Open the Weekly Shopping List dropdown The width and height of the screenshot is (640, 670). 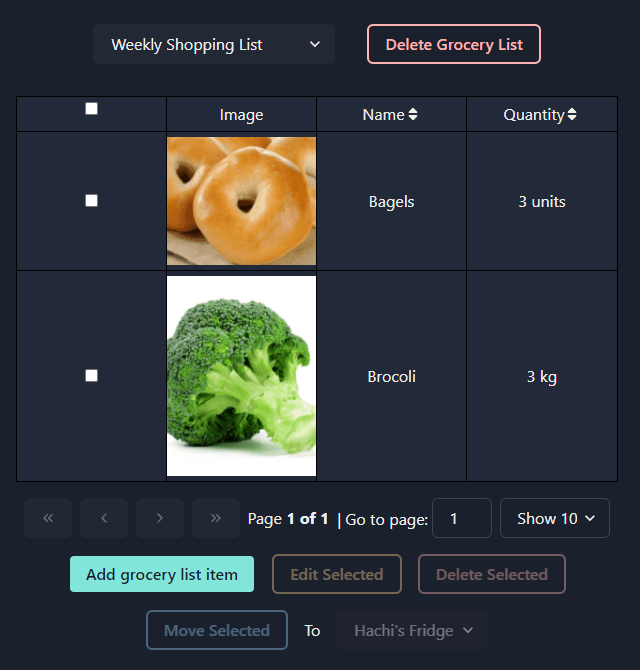point(214,44)
